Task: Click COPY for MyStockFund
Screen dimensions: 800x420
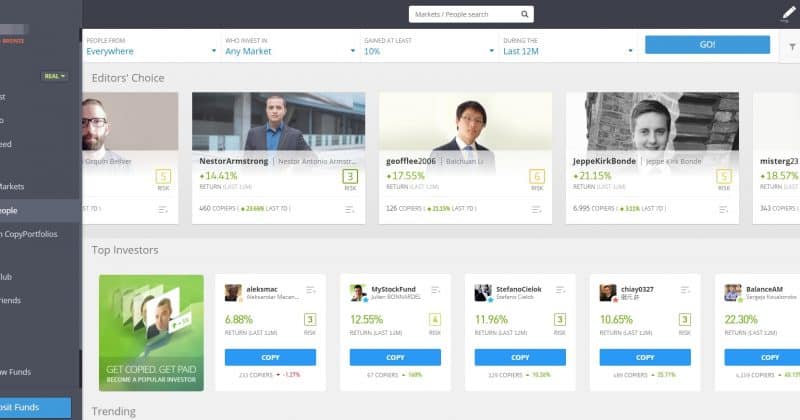Action: pos(395,357)
